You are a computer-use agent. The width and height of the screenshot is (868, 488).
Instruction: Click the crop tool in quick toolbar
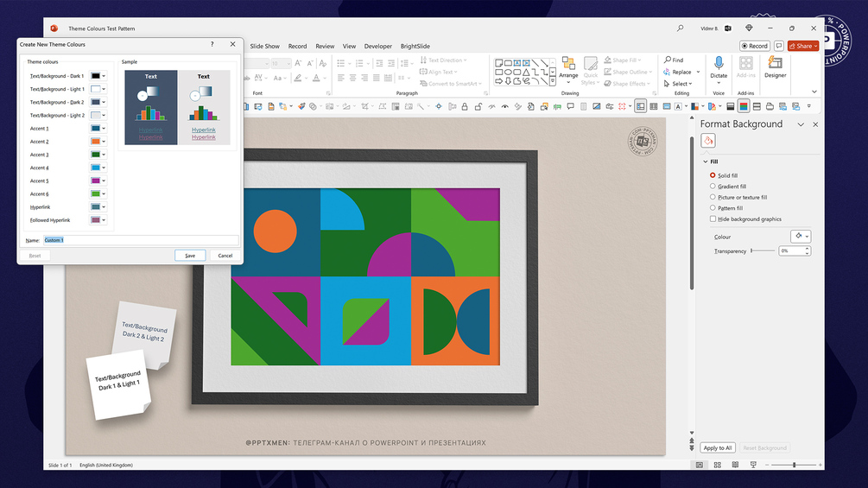tap(364, 106)
